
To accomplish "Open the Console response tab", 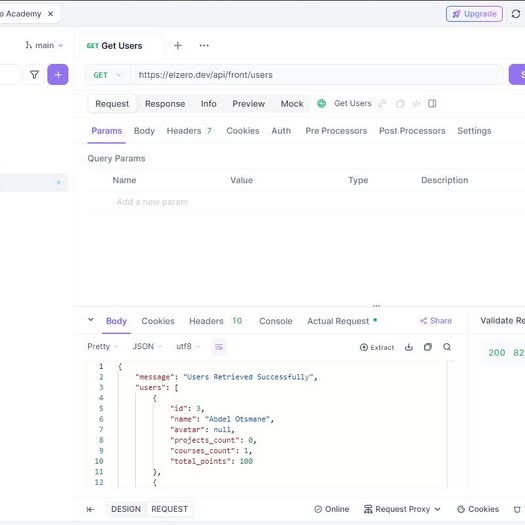I will 276,321.
